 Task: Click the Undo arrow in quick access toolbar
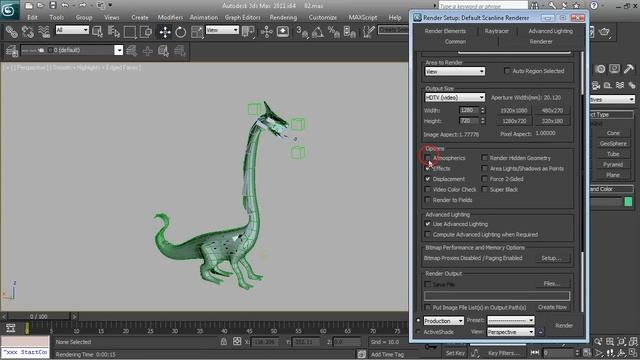coord(64,5)
